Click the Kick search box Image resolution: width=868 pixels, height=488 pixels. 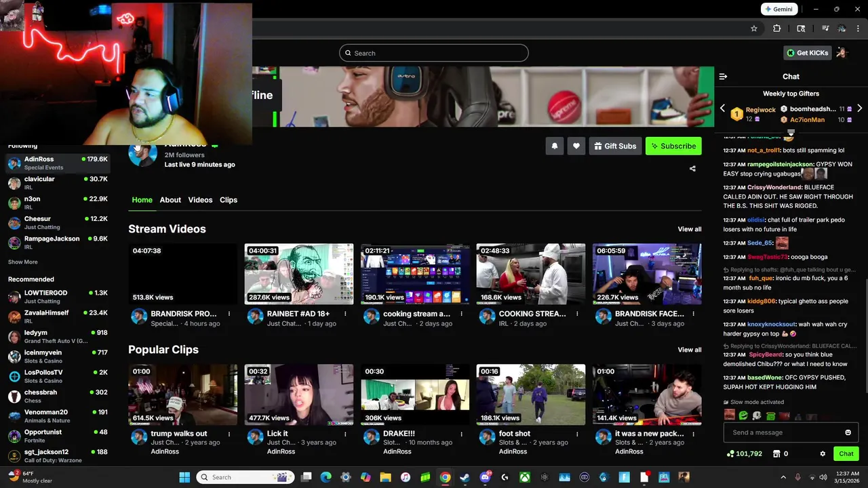click(434, 53)
